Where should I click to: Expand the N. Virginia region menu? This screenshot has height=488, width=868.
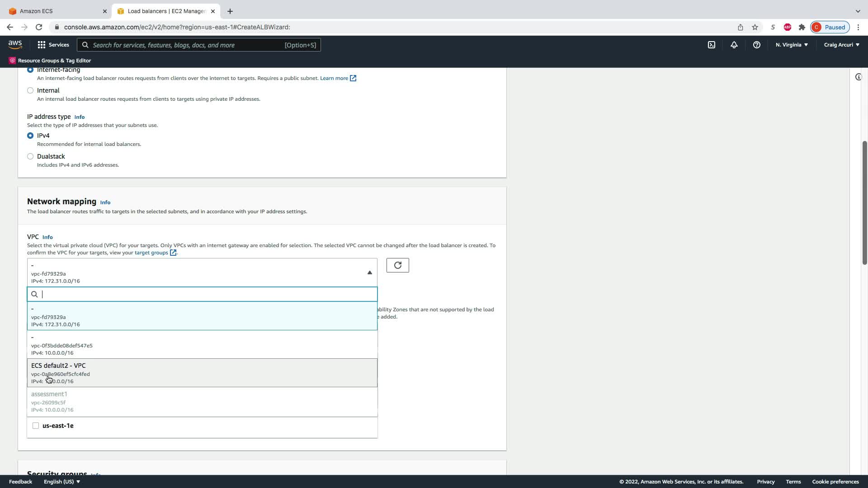pos(791,45)
